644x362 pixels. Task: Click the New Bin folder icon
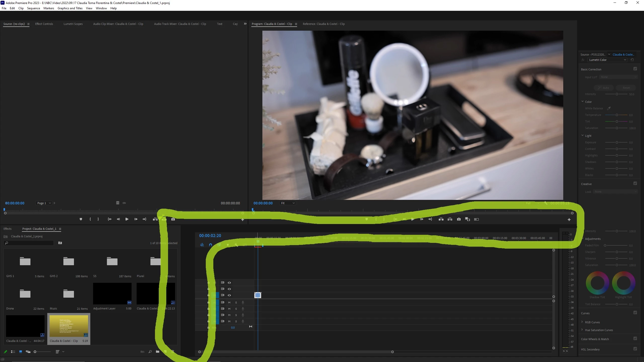click(x=157, y=352)
